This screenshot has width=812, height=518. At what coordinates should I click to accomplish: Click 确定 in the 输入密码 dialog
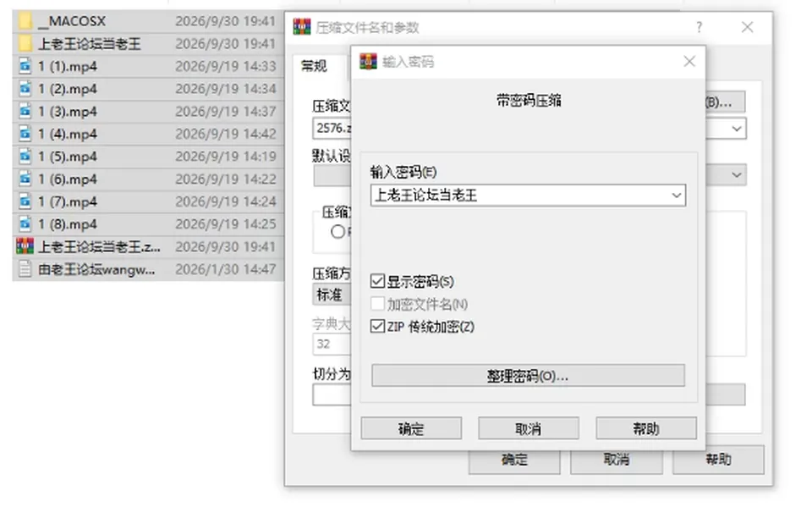tap(411, 428)
